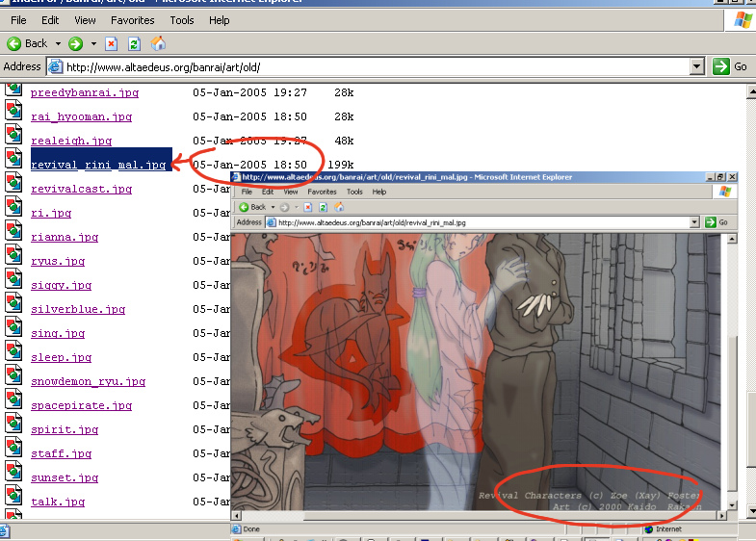Click scroll-right arrow in image window

[721, 515]
